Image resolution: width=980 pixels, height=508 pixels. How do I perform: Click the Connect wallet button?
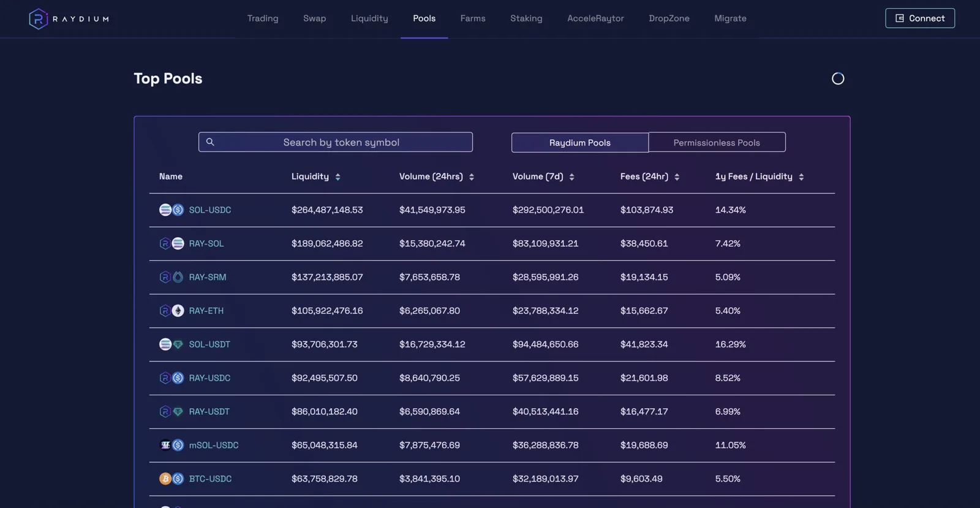pos(920,18)
